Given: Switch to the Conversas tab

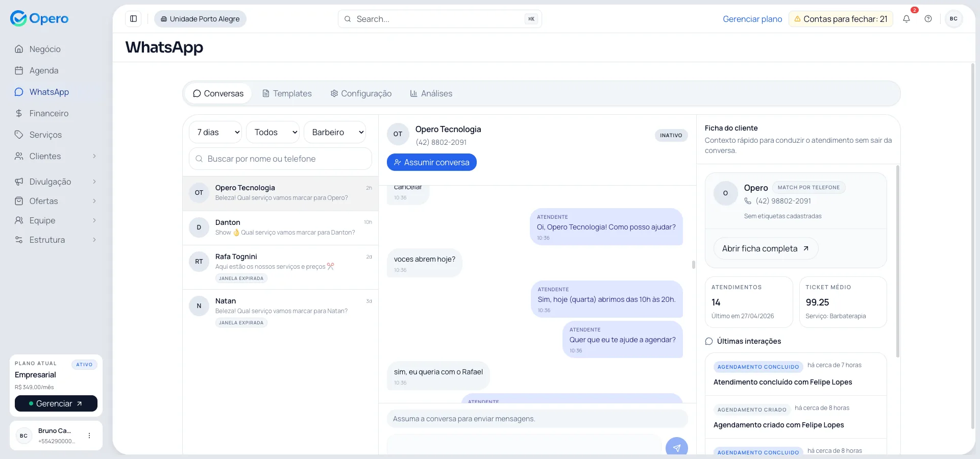Looking at the screenshot, I should click(218, 93).
